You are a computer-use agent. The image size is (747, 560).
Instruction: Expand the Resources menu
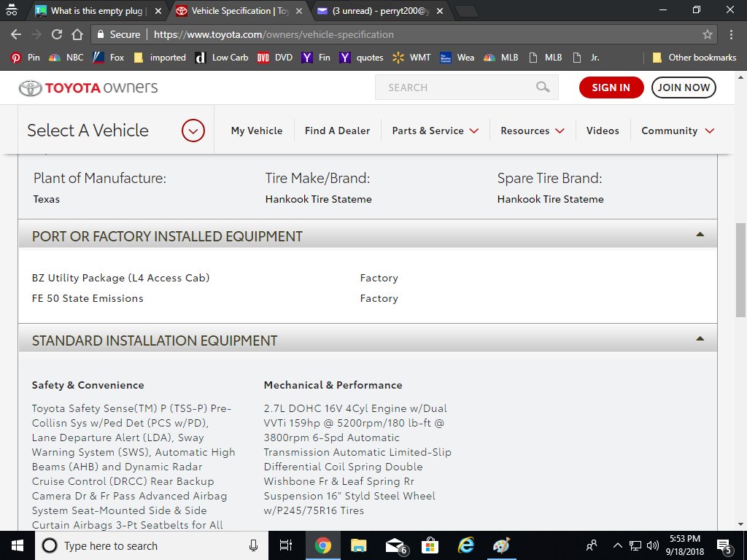pos(532,131)
